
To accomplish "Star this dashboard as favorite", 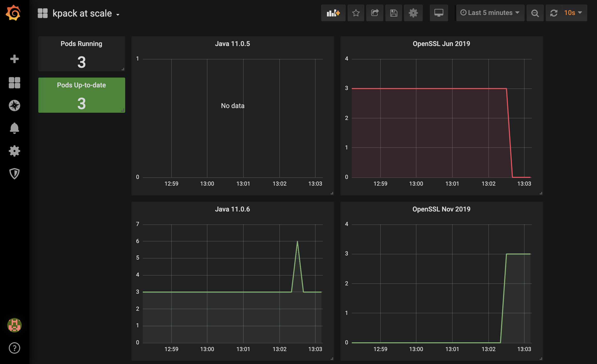I will click(x=356, y=13).
